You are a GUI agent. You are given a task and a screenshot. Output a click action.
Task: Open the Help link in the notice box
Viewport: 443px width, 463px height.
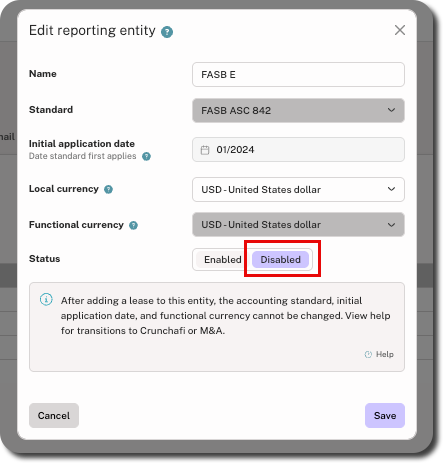tap(379, 354)
